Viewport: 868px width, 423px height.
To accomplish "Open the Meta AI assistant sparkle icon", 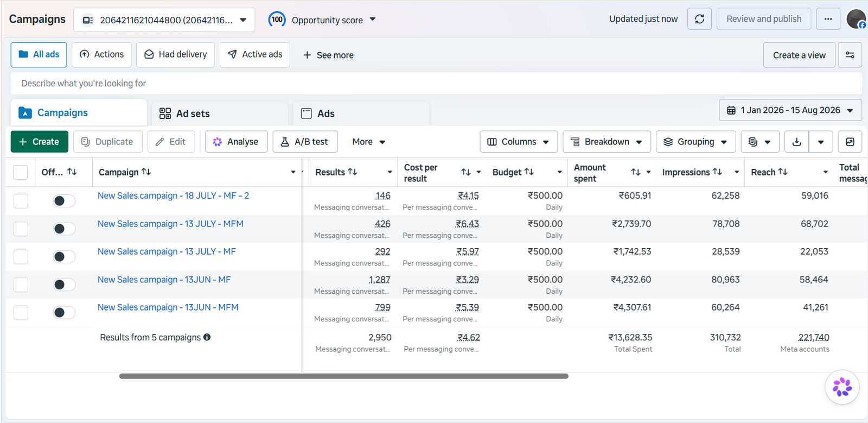I will point(842,387).
